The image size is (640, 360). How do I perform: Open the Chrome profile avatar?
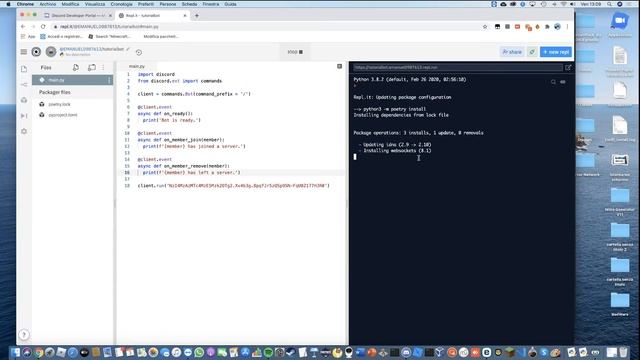(x=557, y=27)
